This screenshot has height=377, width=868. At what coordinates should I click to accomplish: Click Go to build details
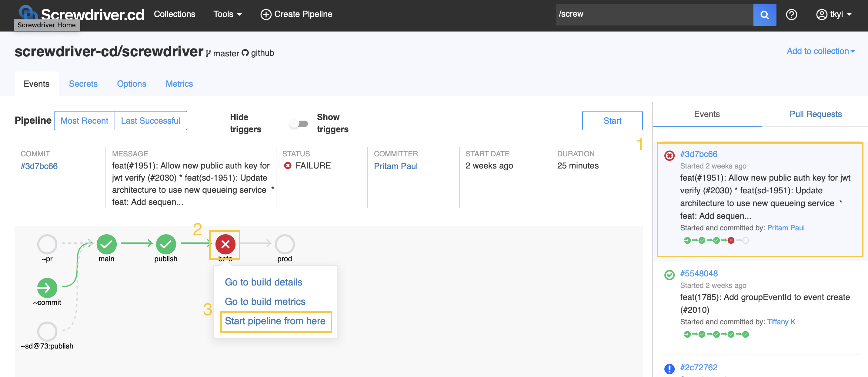(263, 282)
